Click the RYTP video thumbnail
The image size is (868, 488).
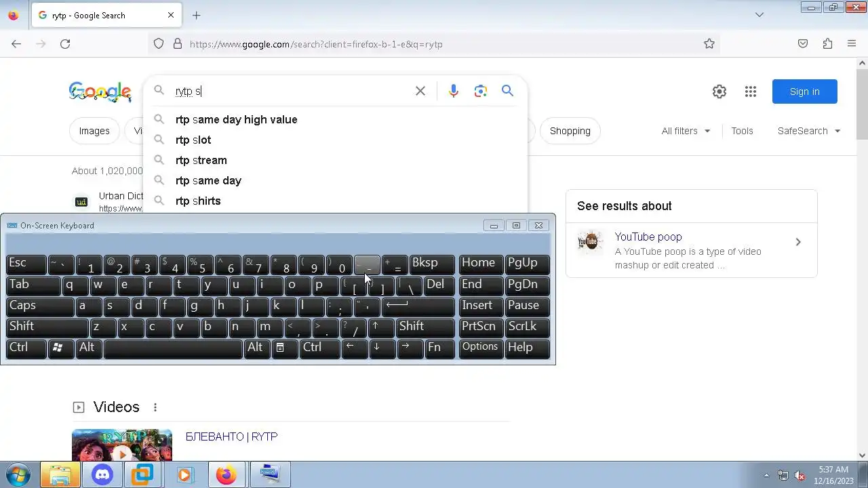coord(122,445)
